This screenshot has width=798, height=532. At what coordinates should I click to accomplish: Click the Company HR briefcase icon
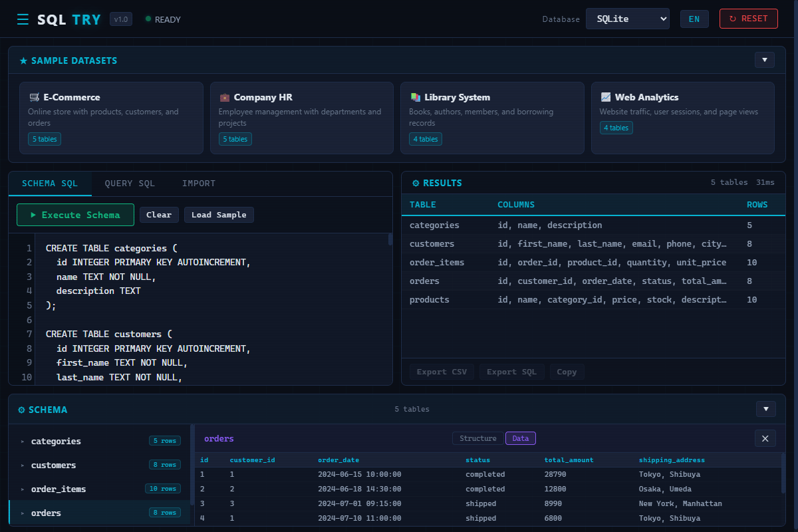(x=225, y=97)
